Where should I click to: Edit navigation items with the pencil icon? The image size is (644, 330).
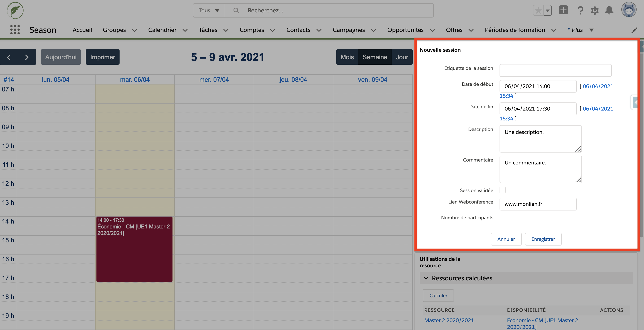tap(635, 30)
